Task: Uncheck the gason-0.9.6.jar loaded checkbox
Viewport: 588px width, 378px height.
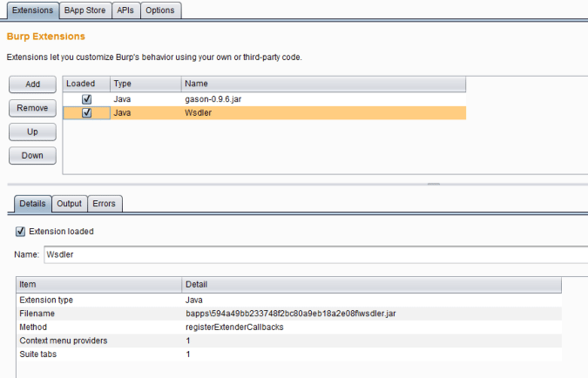Action: click(x=86, y=99)
